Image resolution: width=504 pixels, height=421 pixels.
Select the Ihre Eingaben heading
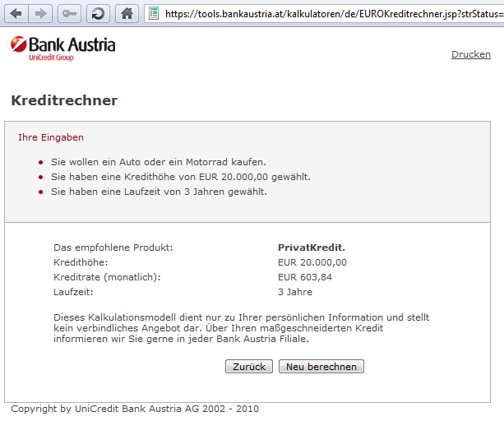coord(51,137)
